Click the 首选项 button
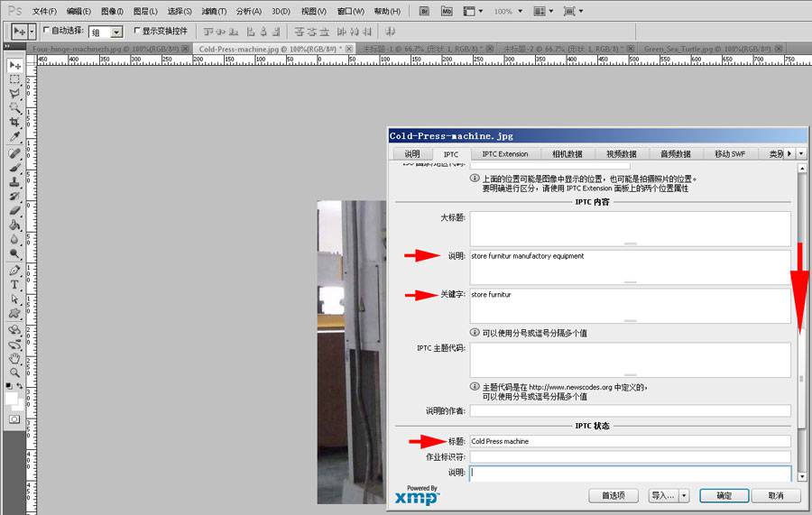 click(614, 495)
